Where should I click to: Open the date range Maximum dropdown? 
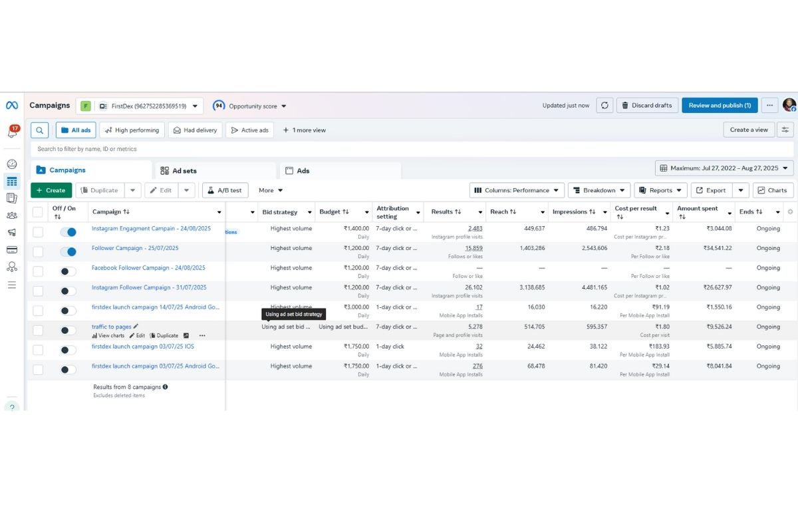point(724,168)
